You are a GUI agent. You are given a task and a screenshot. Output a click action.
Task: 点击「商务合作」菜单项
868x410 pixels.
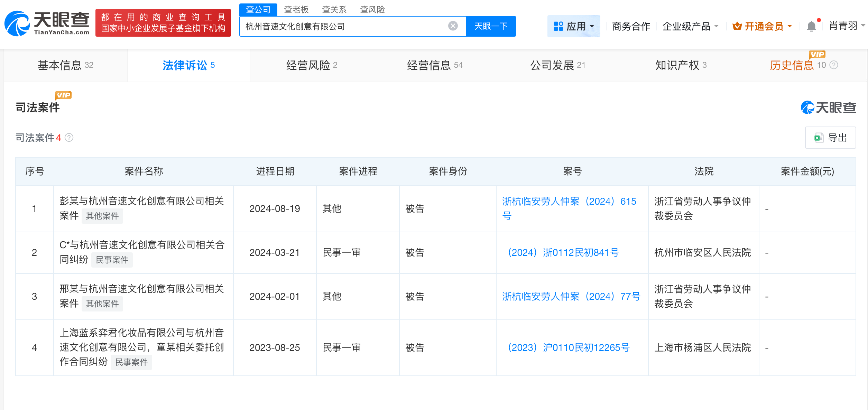click(x=631, y=26)
